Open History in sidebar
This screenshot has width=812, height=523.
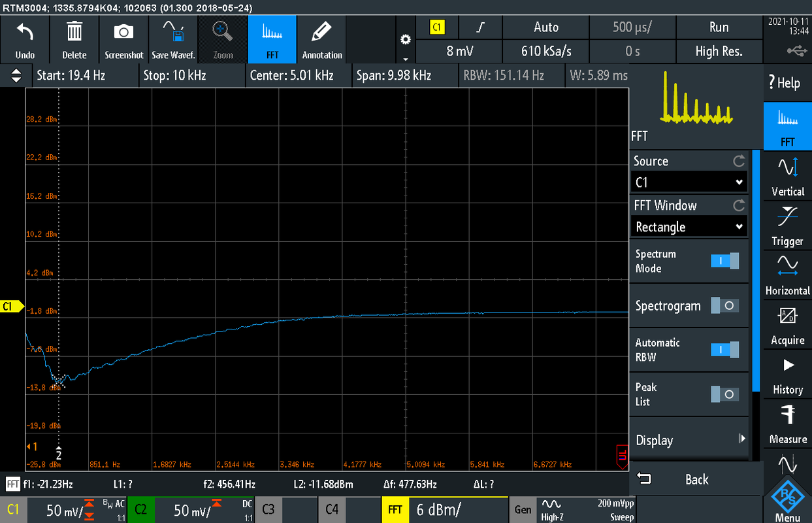coord(787,375)
